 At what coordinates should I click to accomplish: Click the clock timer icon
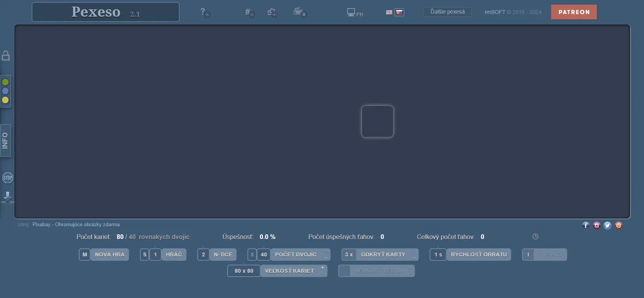535,237
